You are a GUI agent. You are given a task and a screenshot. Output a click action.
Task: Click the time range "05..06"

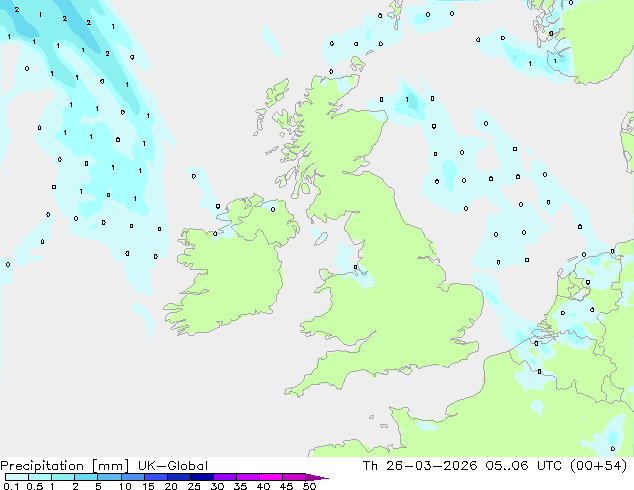click(x=507, y=466)
